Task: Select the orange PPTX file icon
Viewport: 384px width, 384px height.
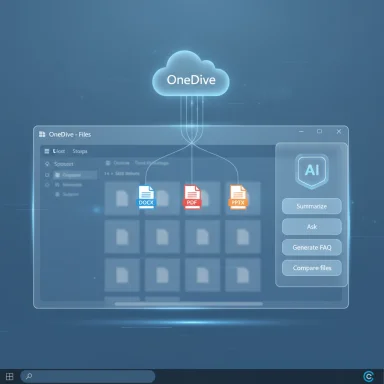Action: point(238,197)
